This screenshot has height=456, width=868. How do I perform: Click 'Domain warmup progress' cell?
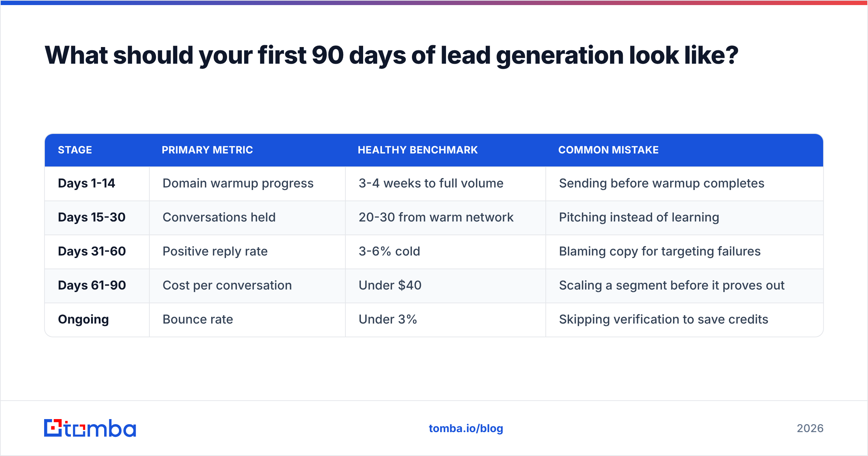[x=247, y=183]
